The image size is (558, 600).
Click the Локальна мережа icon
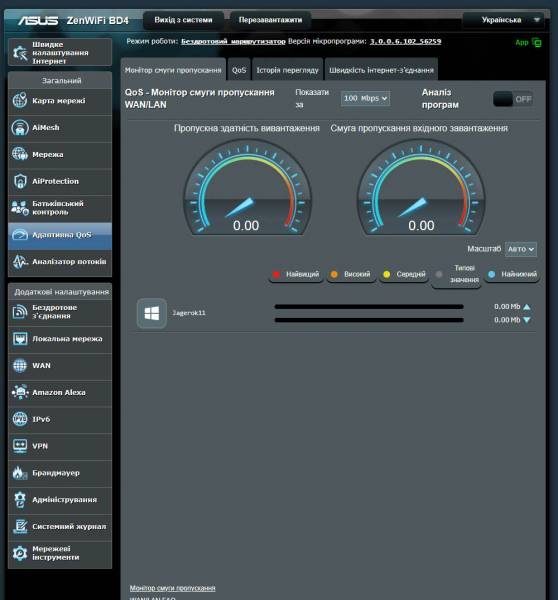point(20,339)
